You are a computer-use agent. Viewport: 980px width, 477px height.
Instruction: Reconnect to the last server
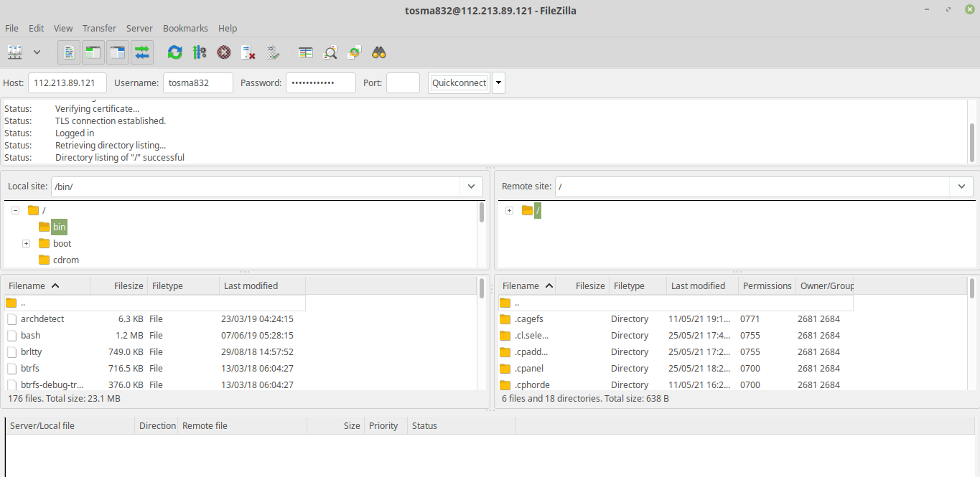(273, 52)
